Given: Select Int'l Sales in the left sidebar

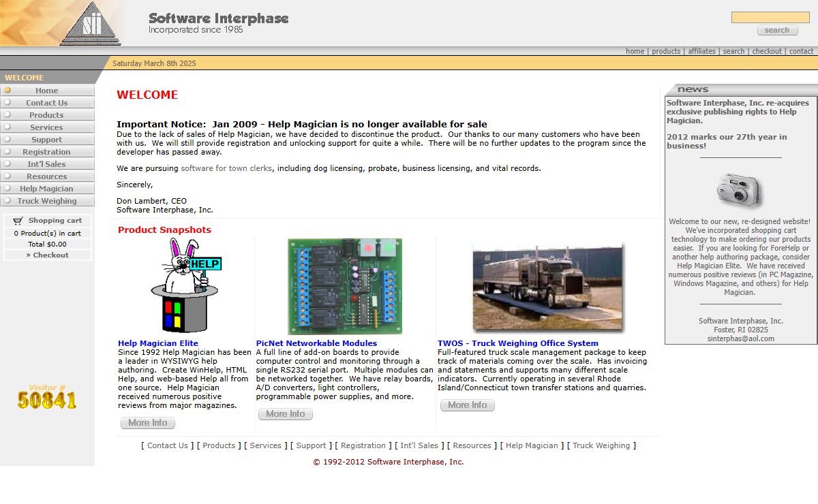Looking at the screenshot, I should click(x=47, y=164).
